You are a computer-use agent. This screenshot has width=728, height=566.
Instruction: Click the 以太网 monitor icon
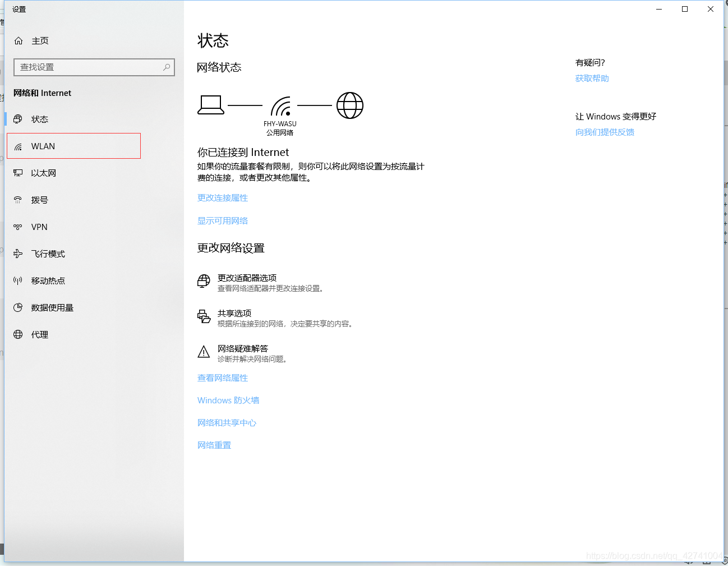tap(18, 173)
